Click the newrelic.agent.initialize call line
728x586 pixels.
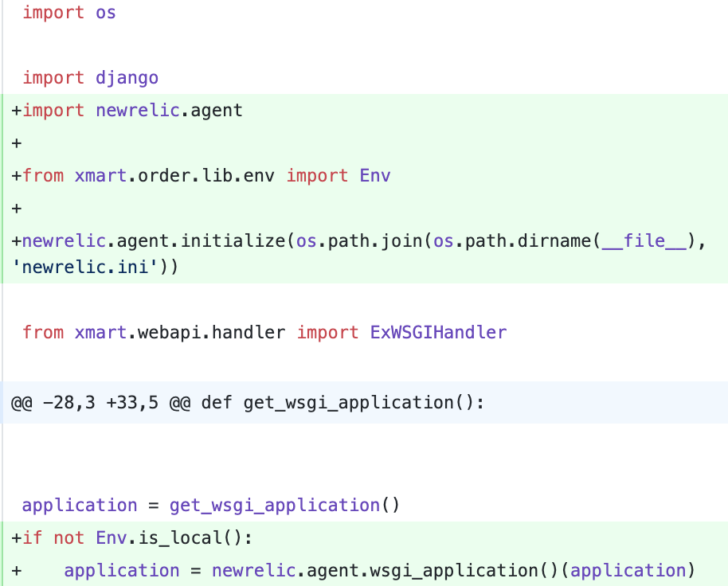click(358, 240)
